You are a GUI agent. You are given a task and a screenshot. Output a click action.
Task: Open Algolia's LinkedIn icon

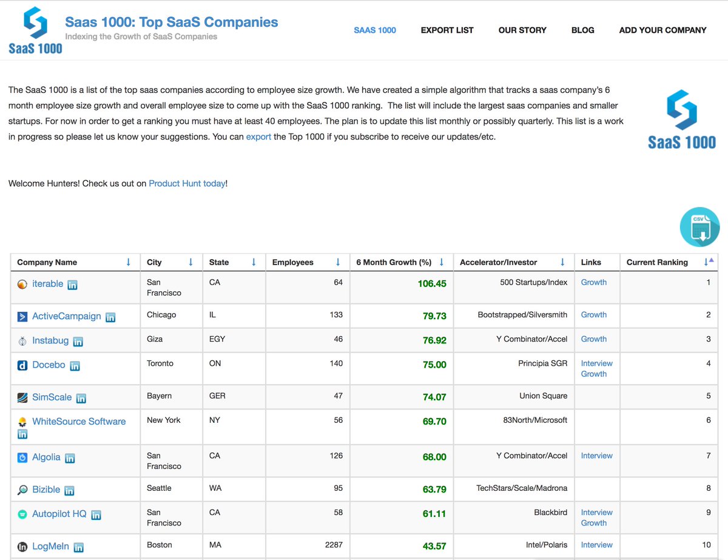[x=70, y=459]
